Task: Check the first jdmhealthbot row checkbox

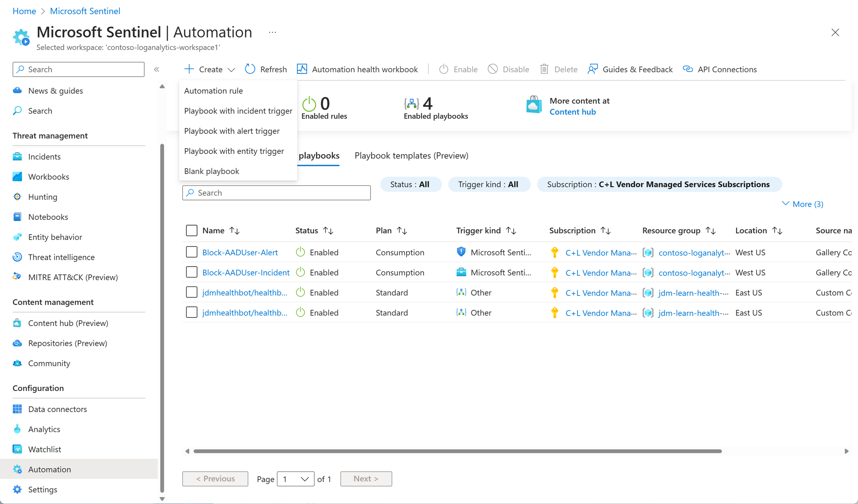Action: (x=192, y=292)
